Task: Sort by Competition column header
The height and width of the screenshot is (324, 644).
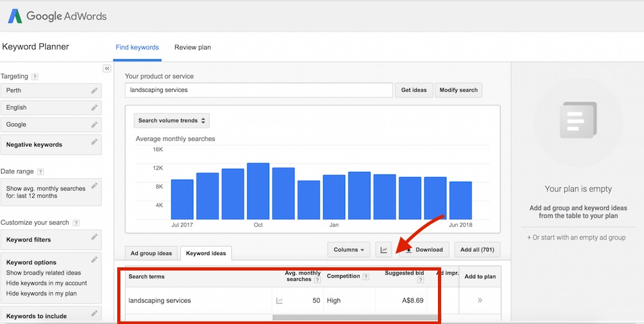Action: [x=343, y=276]
